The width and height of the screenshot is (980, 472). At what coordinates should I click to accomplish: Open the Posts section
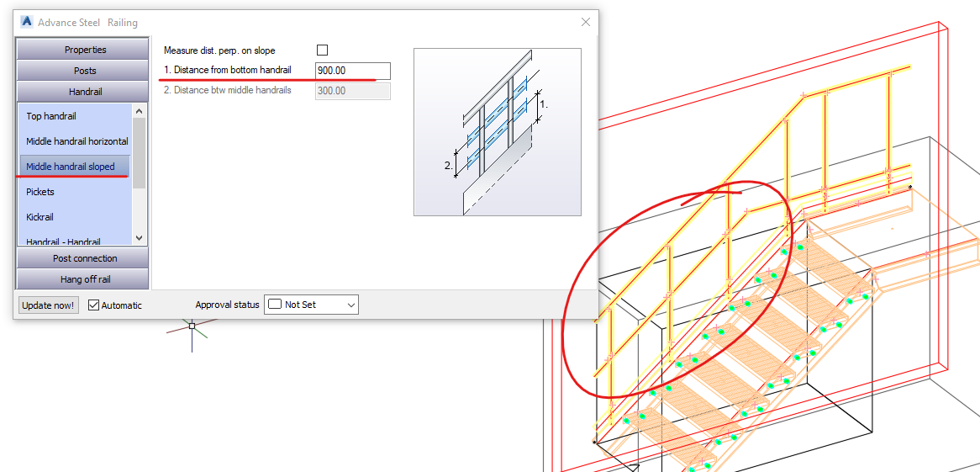82,71
